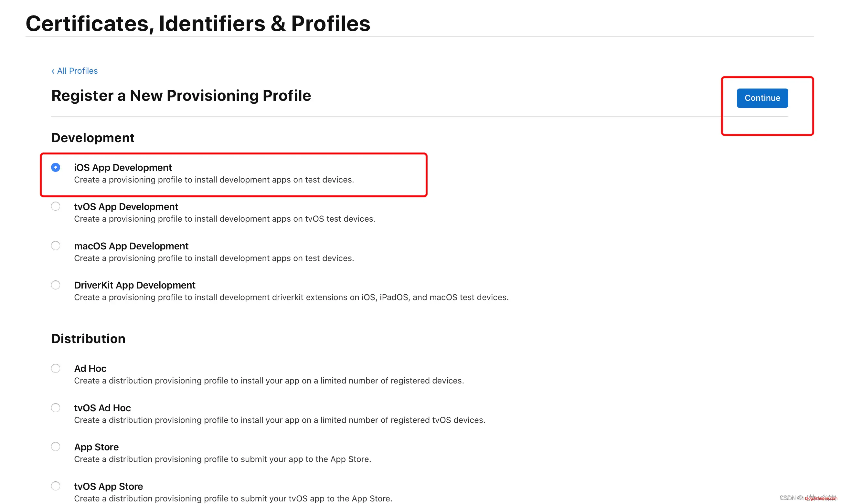The image size is (841, 504).
Task: Select the Ad Hoc distribution radio button
Action: [x=56, y=369]
